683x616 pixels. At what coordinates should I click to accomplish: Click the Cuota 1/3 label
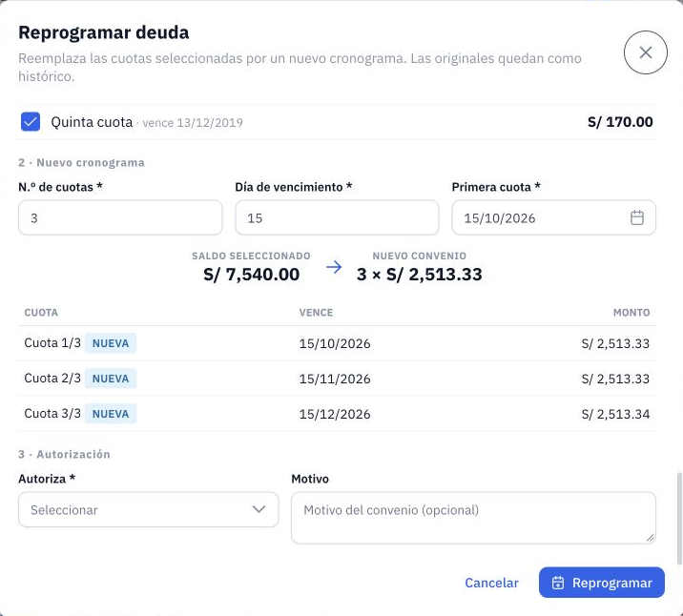pos(52,343)
